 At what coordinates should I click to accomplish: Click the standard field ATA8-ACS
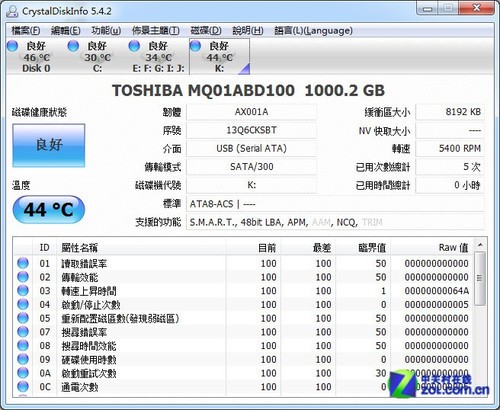coord(335,204)
